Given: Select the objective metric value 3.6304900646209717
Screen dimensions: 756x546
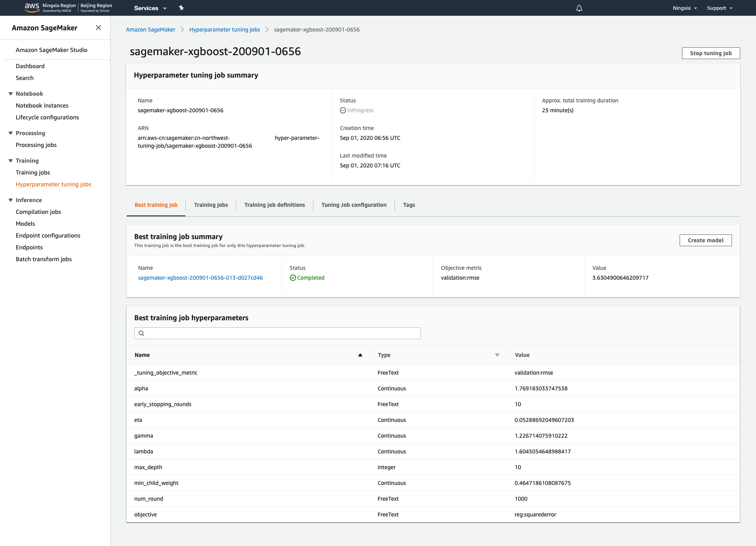Looking at the screenshot, I should [x=620, y=278].
